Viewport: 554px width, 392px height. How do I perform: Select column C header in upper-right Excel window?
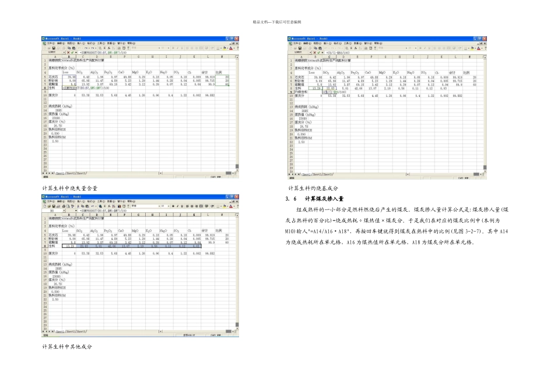pos(329,57)
